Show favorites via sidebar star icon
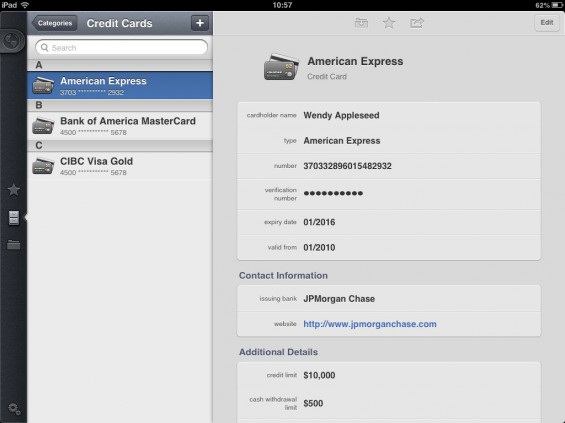The height and width of the screenshot is (423, 565). pos(14,190)
